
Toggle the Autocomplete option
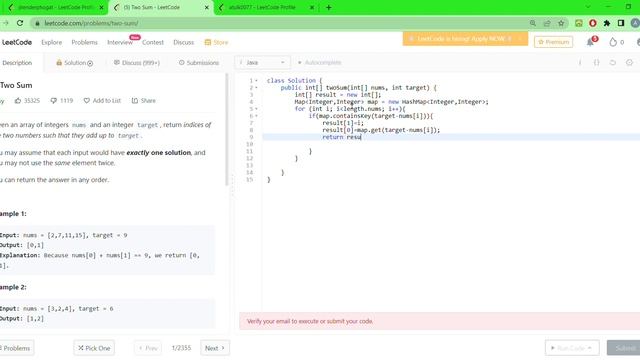click(319, 62)
